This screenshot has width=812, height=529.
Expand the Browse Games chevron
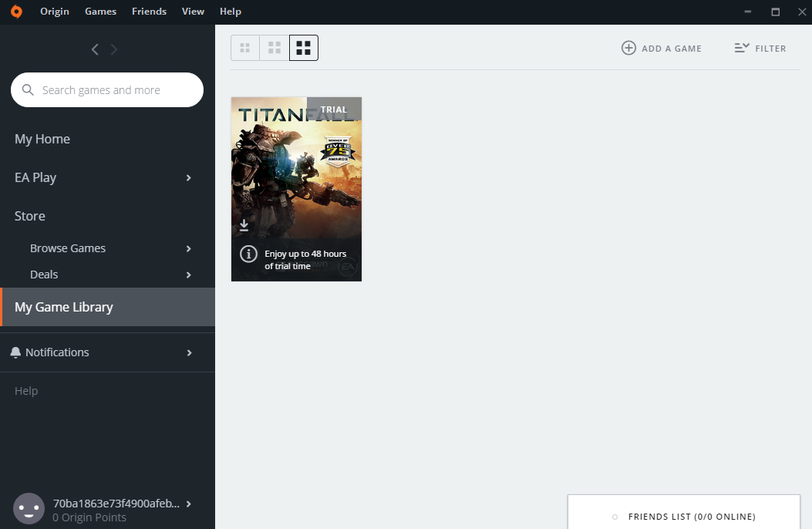[188, 249]
